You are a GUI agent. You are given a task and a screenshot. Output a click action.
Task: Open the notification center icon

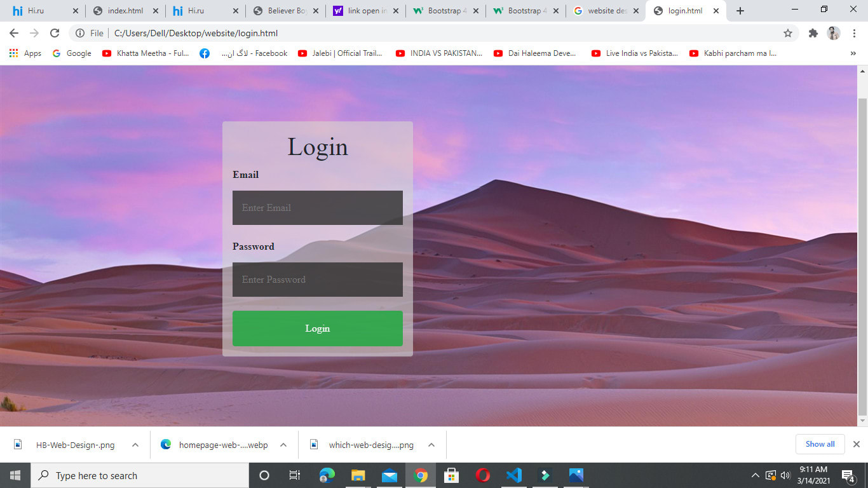tap(848, 475)
